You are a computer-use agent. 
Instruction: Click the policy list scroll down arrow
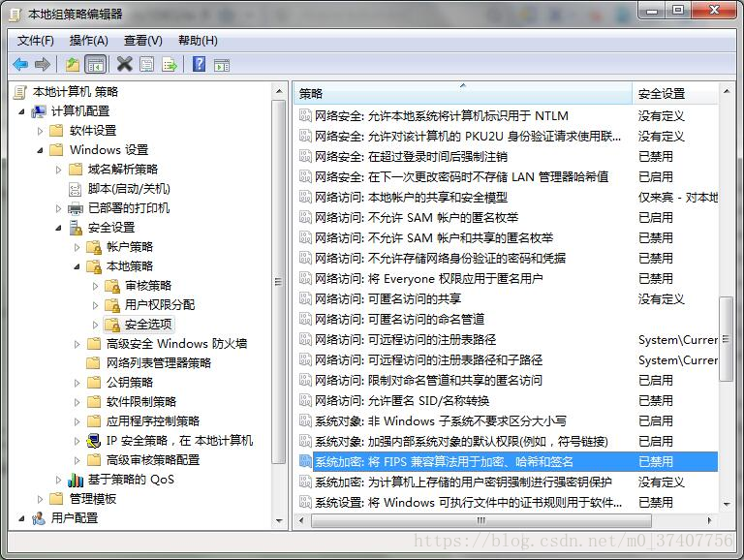[x=726, y=505]
